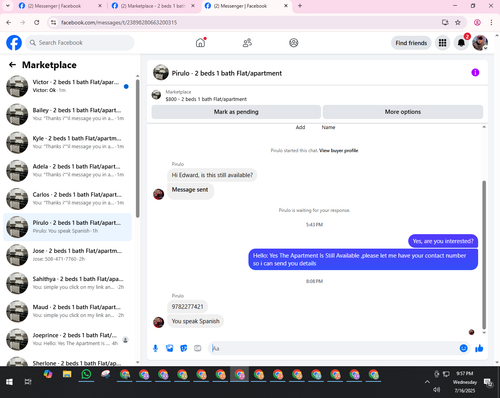Viewport: 500px width, 398px height.
Task: Go back using the Marketplace back arrow
Action: pos(12,65)
